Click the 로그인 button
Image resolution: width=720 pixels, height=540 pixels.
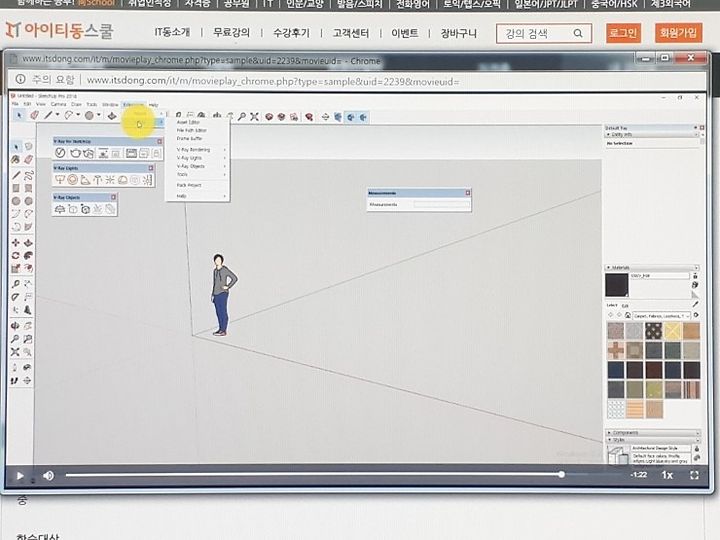[x=623, y=33]
